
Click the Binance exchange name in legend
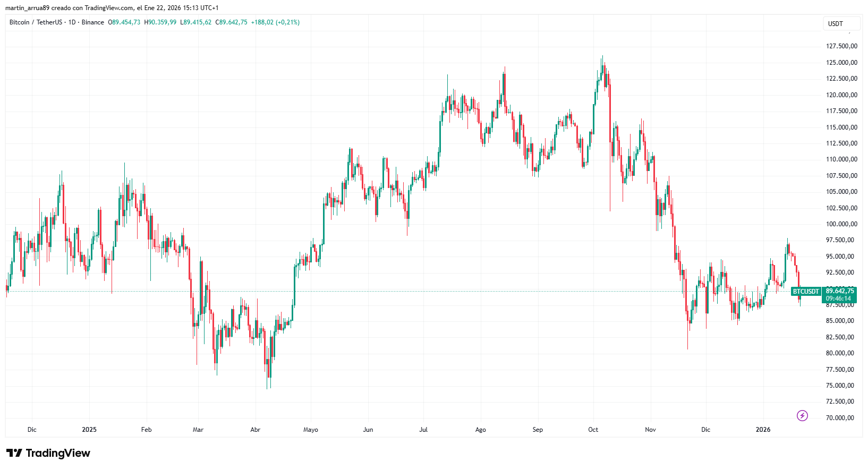tap(93, 22)
